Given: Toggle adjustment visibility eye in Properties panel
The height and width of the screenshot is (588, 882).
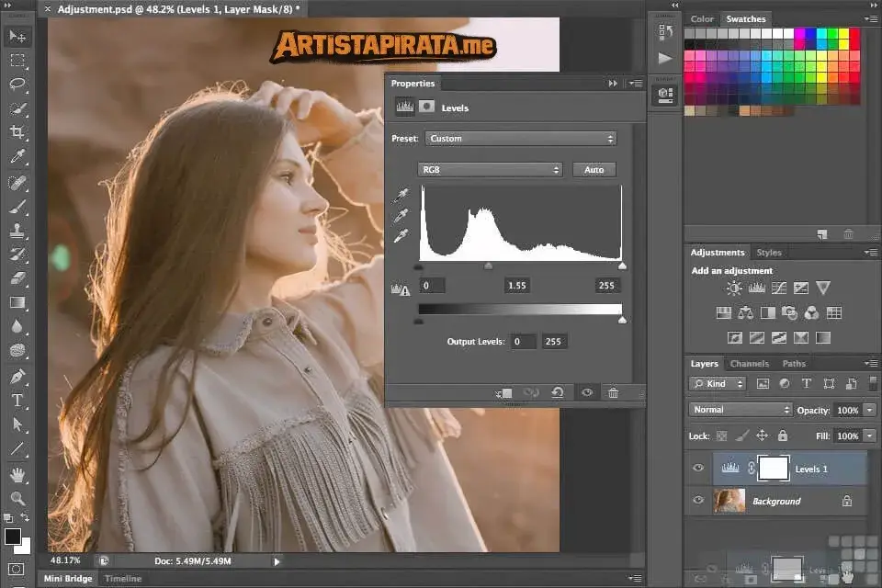Looking at the screenshot, I should click(587, 392).
